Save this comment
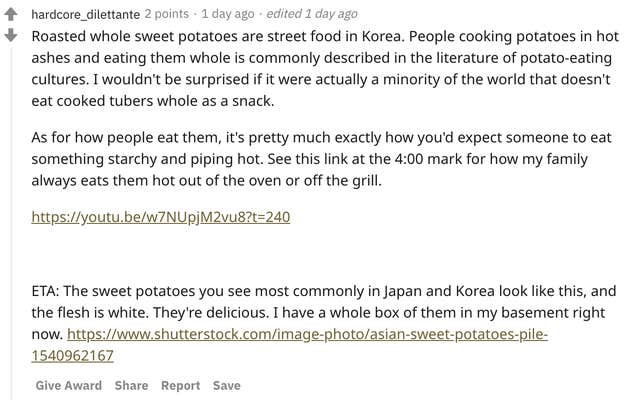 tap(227, 385)
